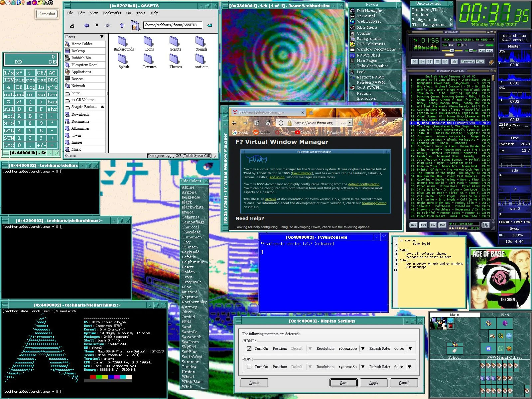Click the browser home icon

[268, 123]
